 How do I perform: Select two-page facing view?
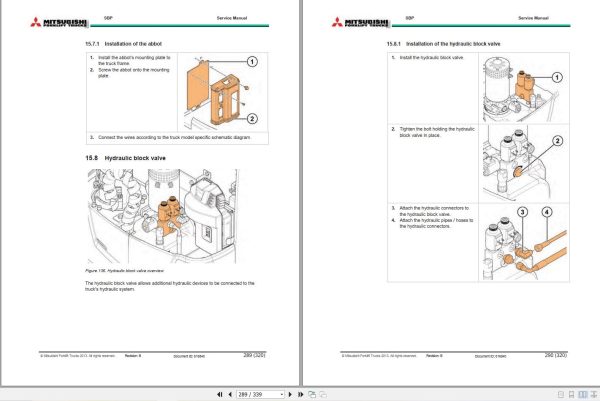[x=582, y=394]
